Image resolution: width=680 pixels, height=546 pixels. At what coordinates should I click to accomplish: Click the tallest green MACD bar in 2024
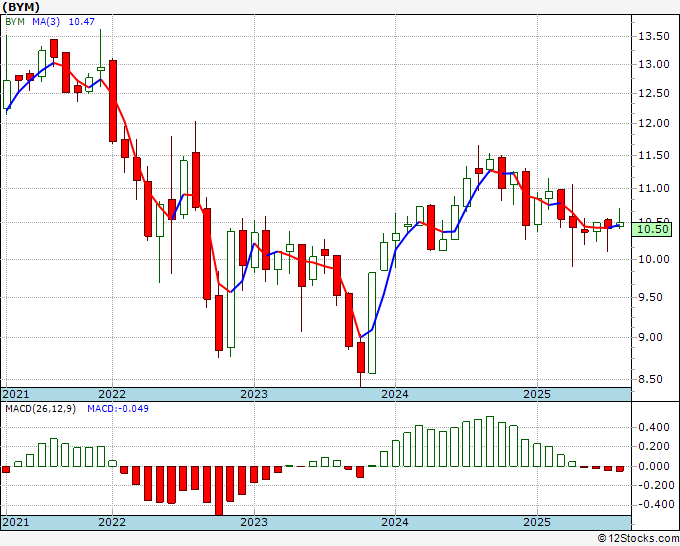pos(490,441)
